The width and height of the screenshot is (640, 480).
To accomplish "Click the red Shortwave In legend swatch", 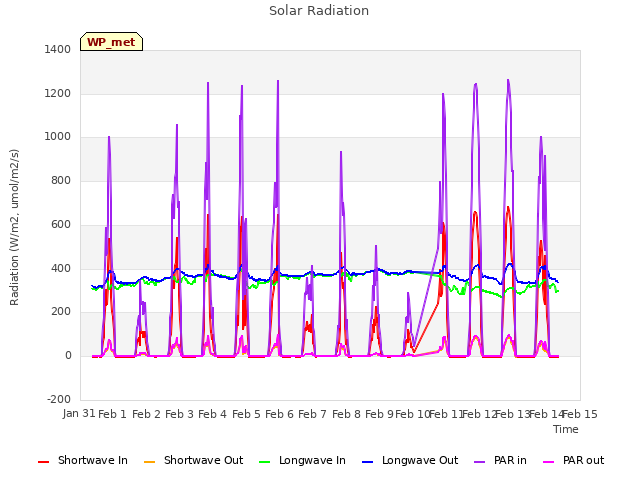I will pos(44,462).
